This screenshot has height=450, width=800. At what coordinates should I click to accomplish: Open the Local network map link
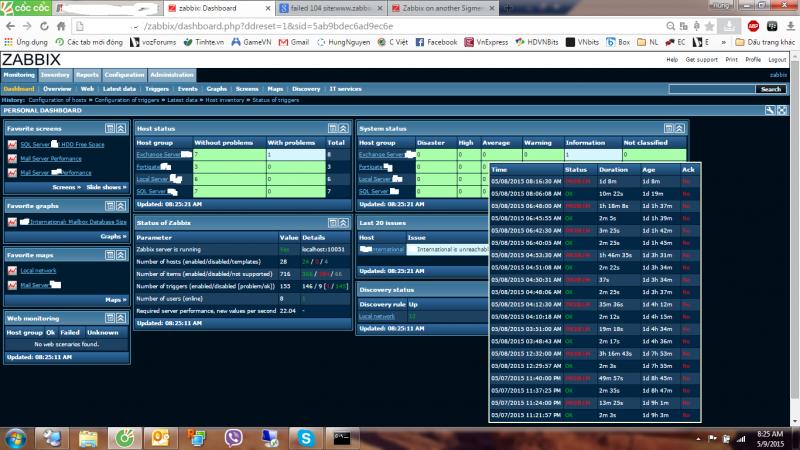point(38,270)
